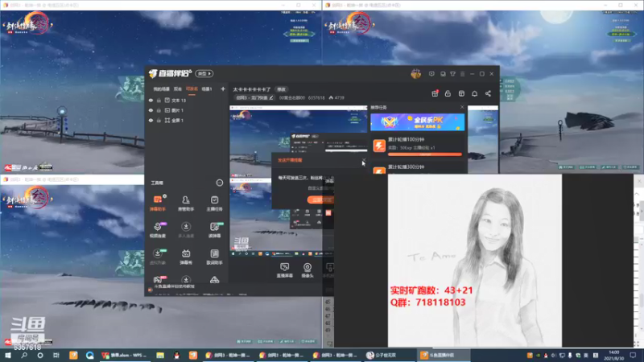
Task: Open the 读弹幕 (read danmaku) tool
Action: (x=214, y=230)
